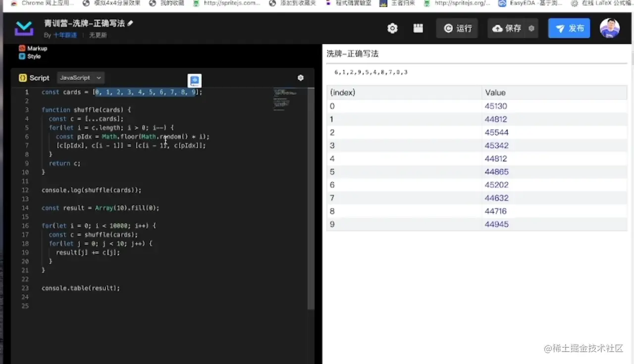Click the project title 青训营-洗牌-正确写法
Image resolution: width=634 pixels, height=364 pixels.
(84, 23)
